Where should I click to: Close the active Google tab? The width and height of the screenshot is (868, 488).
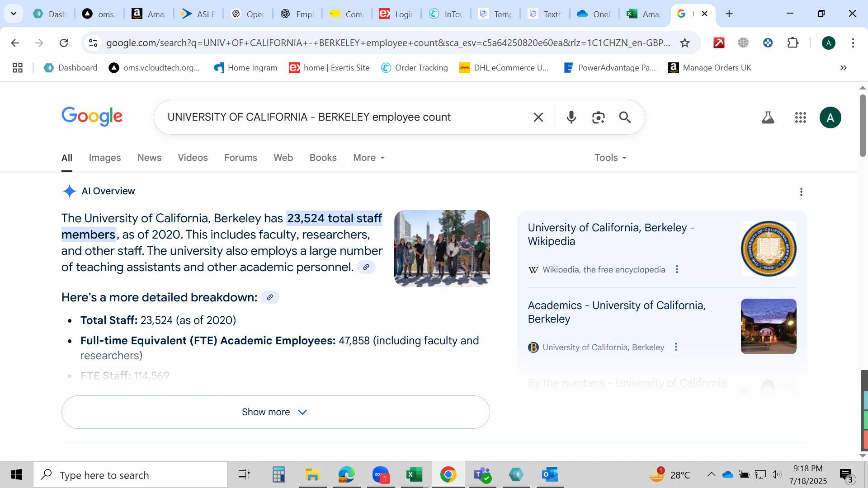tap(704, 14)
